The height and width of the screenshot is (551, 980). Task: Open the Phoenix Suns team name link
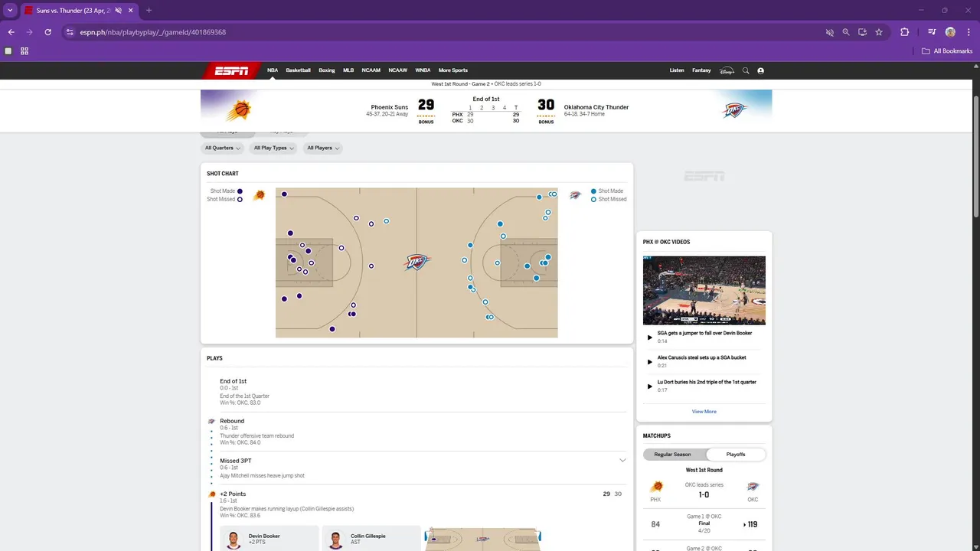(x=390, y=107)
